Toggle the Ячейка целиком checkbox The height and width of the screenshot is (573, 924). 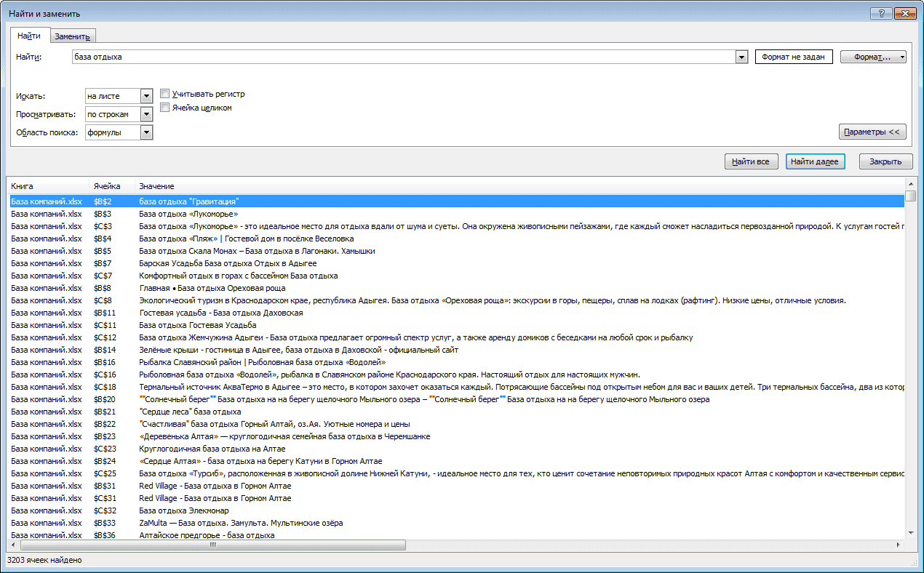165,108
